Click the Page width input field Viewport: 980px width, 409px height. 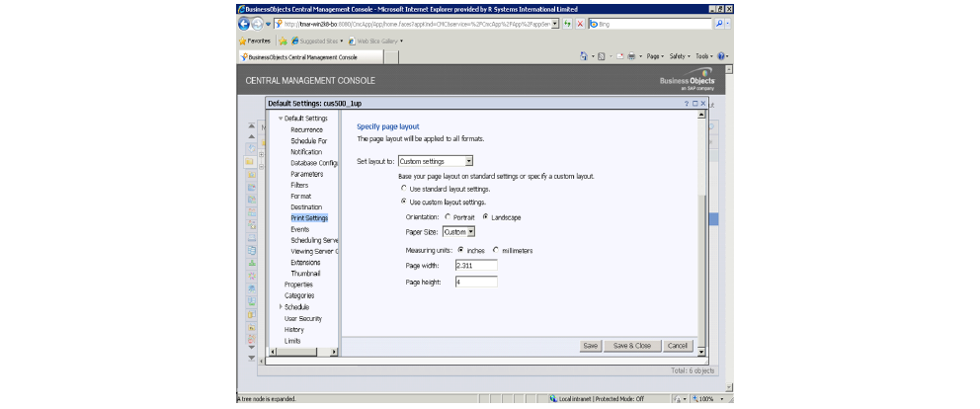475,265
